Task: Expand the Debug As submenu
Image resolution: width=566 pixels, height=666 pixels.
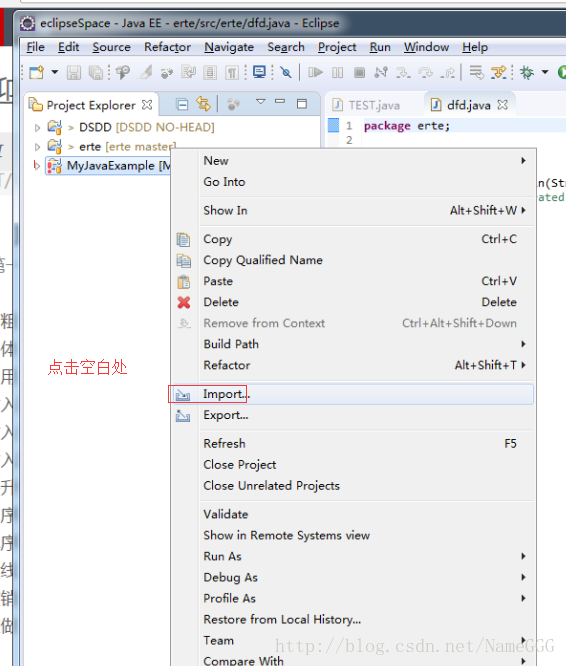Action: (352, 577)
